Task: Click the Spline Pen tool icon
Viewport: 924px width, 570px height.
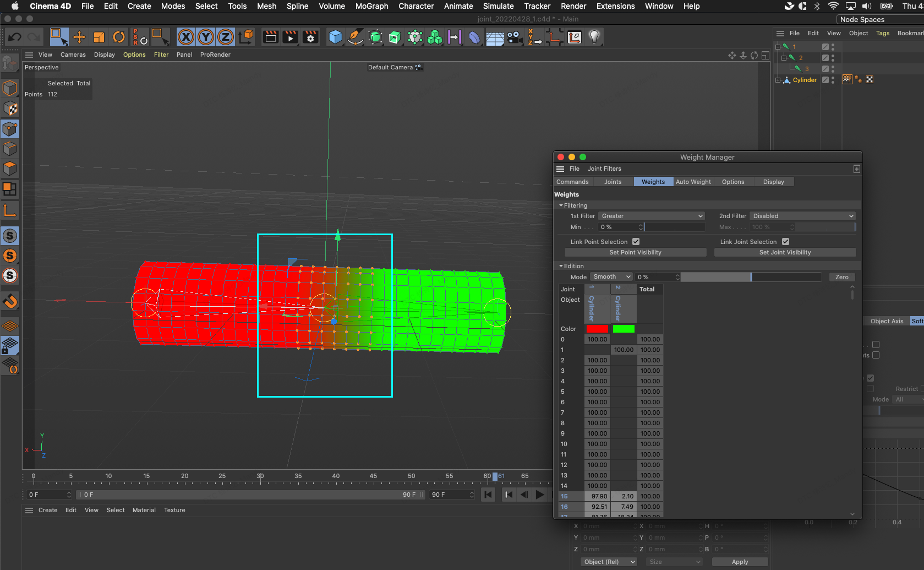Action: click(x=355, y=37)
